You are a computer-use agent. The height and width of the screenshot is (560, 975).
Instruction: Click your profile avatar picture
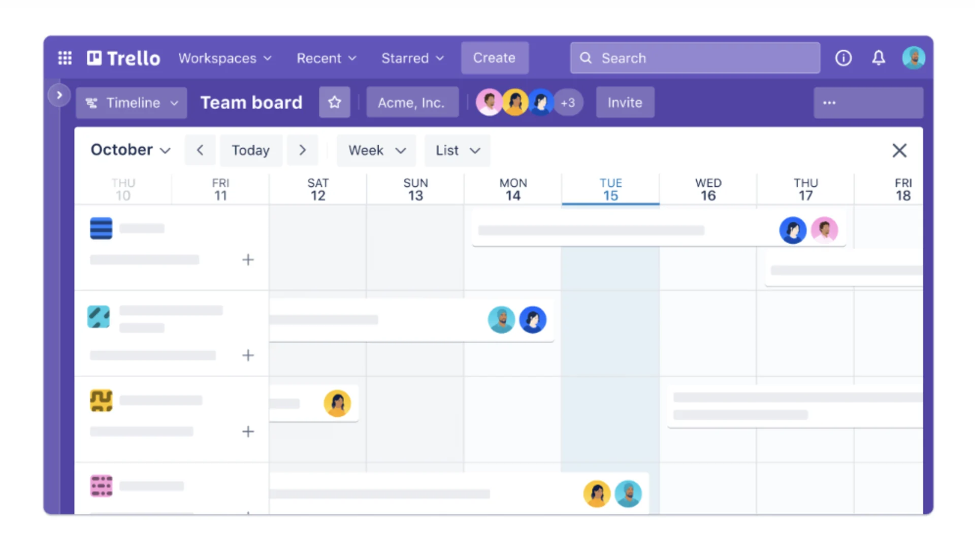pos(914,57)
